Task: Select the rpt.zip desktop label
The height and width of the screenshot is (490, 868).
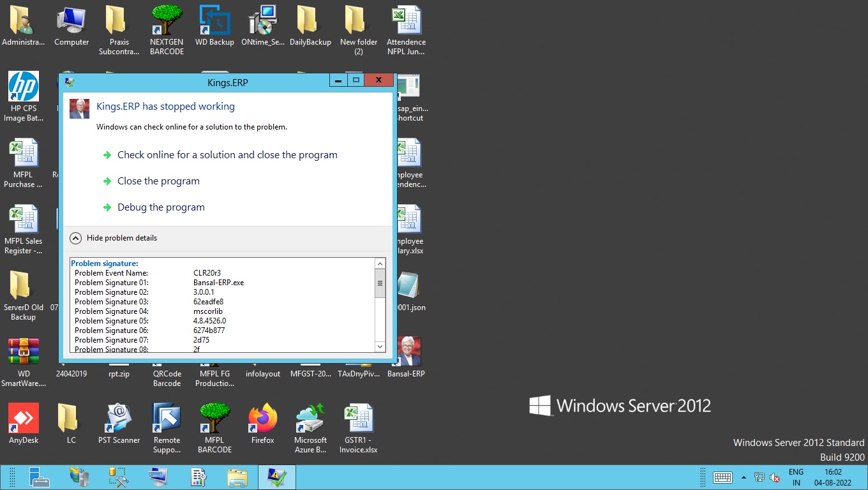Action: 119,374
